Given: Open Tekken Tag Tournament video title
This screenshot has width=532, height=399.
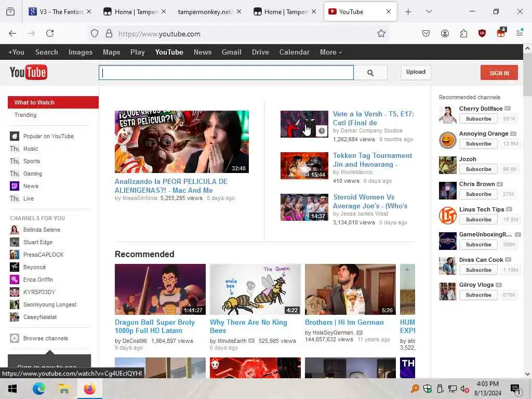Looking at the screenshot, I should (372, 160).
